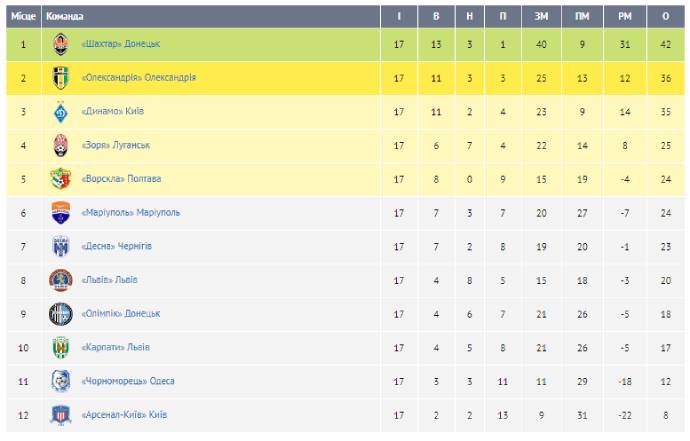Open the «Шахтар» Донецьк team link
This screenshot has width=690, height=441.
click(x=120, y=44)
